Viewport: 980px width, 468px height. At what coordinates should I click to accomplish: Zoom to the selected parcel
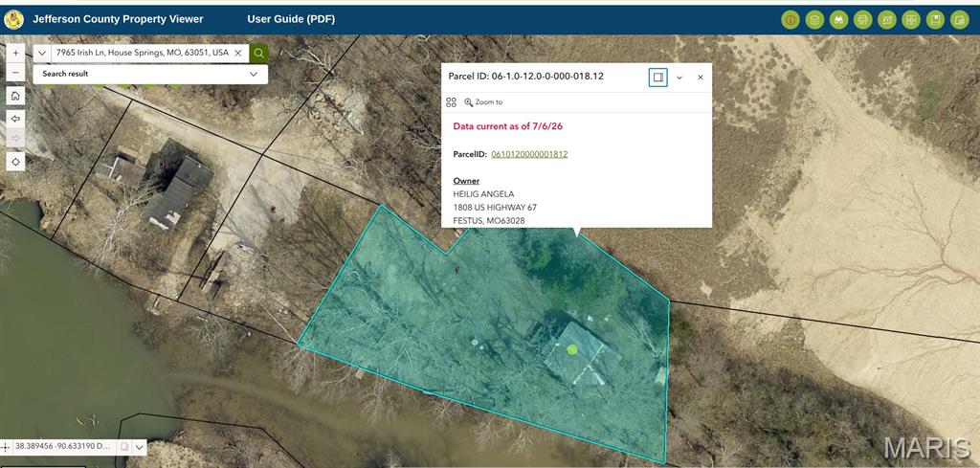[483, 101]
